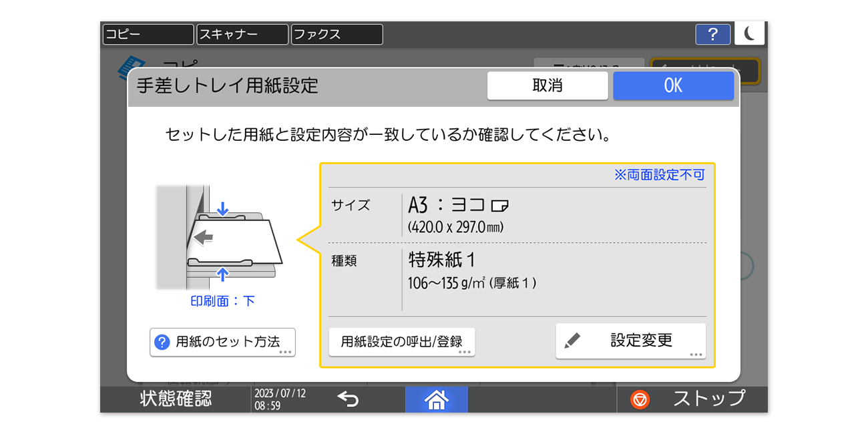Click the 種類 row label
This screenshot has width=868, height=434.
click(x=345, y=261)
